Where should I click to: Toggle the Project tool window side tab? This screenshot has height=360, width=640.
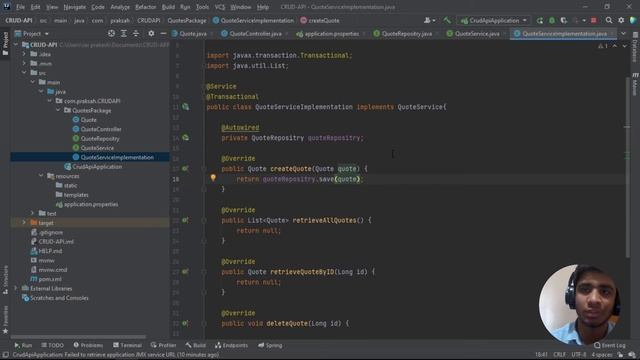tap(5, 44)
